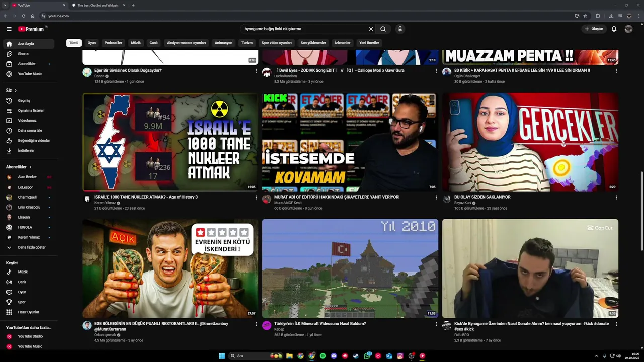Screen dimensions: 644x362
Task: Open options for MURAT ABİ GF EDİTÖRÜ video
Action: [436, 198]
